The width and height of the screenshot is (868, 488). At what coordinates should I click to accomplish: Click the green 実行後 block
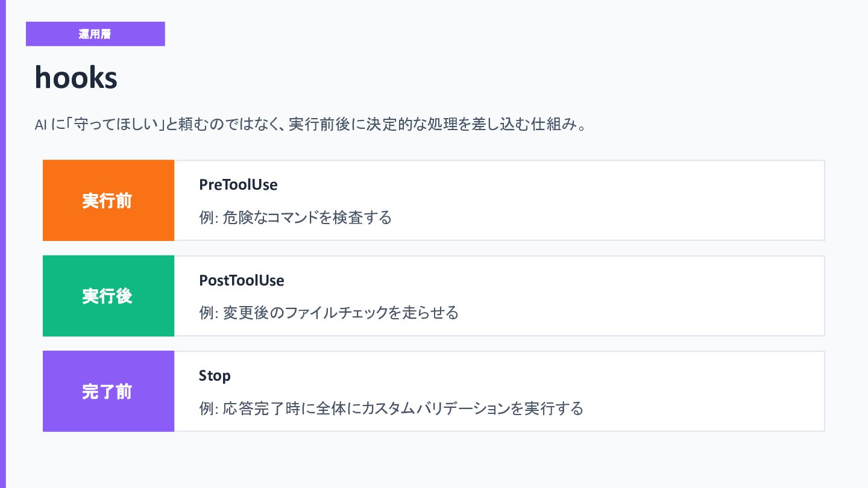point(108,296)
